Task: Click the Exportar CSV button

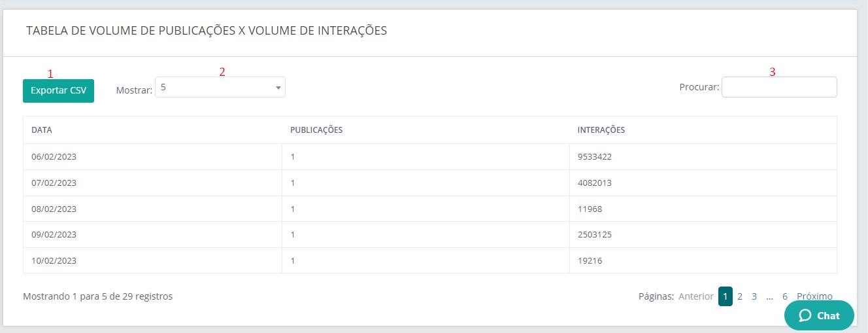Action: [x=58, y=91]
